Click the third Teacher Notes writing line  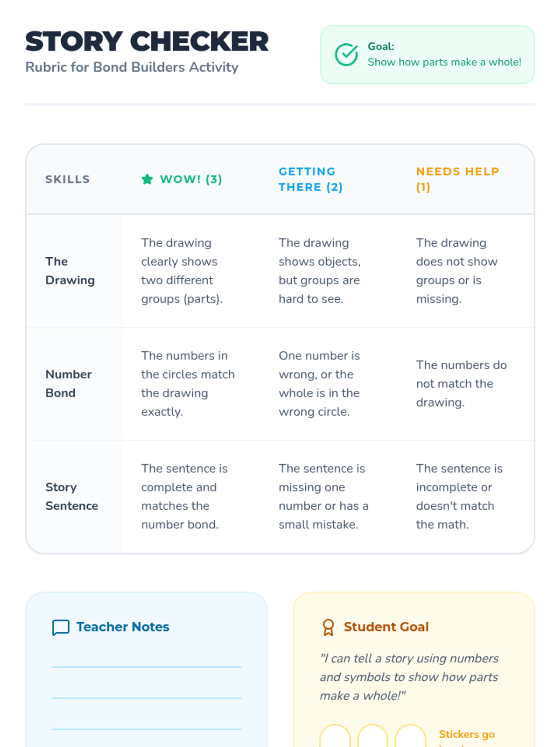point(146,728)
